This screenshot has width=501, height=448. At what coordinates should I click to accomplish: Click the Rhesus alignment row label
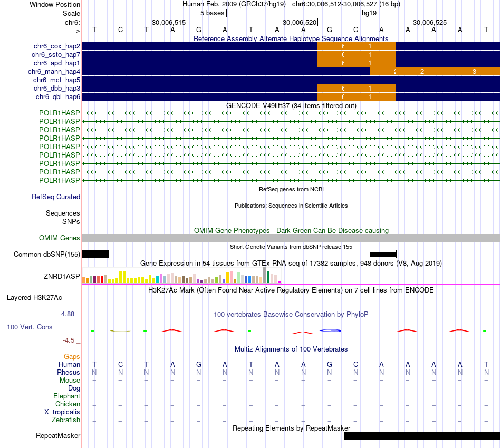point(69,372)
